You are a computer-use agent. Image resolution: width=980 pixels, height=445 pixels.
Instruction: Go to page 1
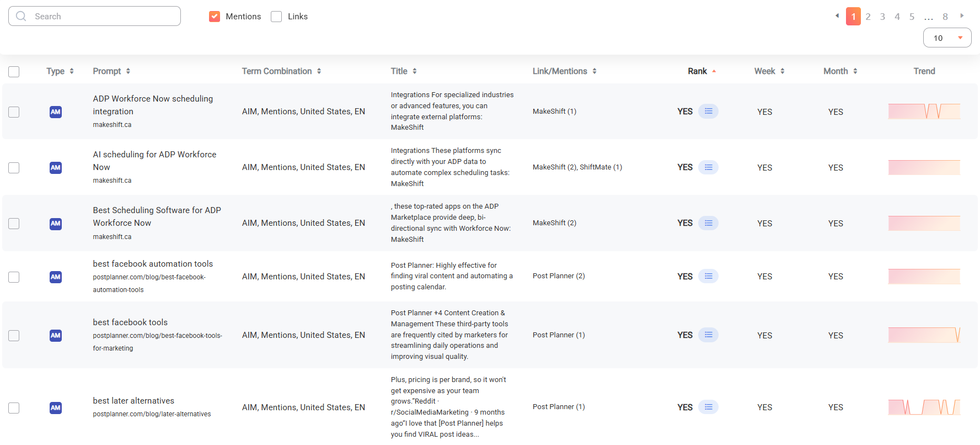coord(853,17)
